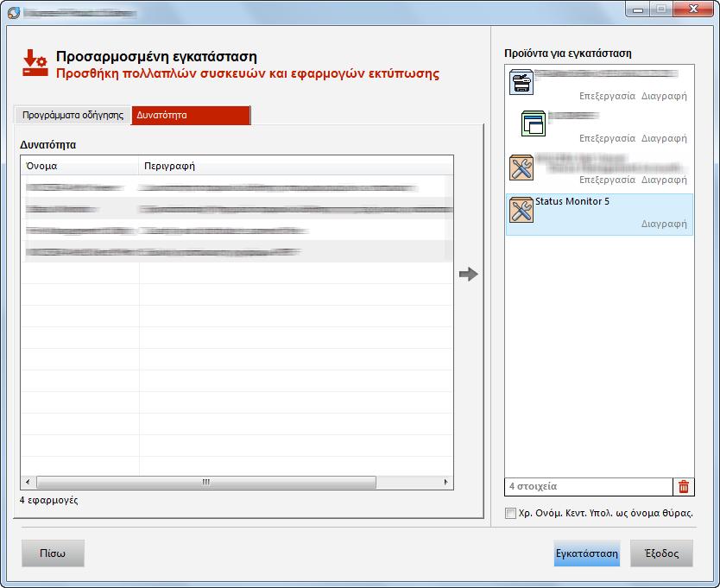Click the arrow to add the selected utility
720x588 pixels.
(x=469, y=275)
